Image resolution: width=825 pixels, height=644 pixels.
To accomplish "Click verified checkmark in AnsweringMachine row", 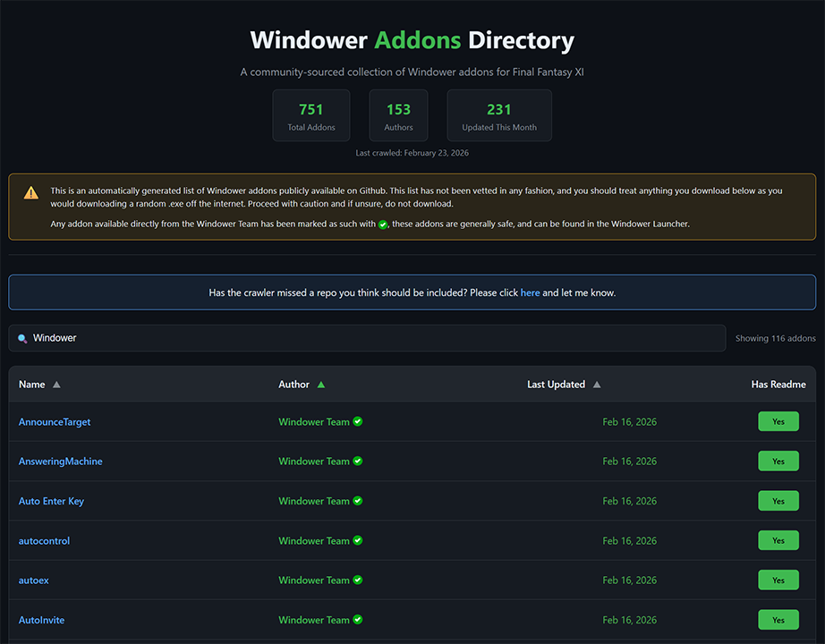I will 358,462.
